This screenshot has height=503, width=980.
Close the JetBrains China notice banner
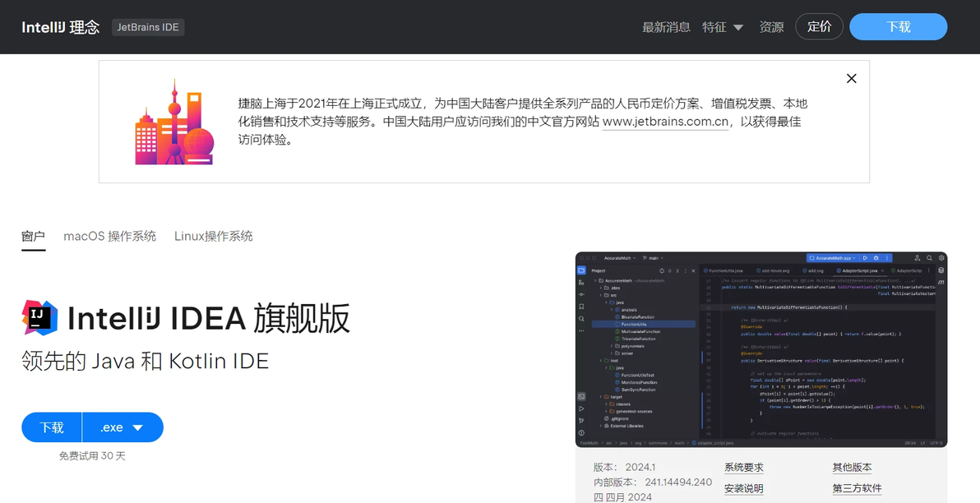[x=851, y=79]
